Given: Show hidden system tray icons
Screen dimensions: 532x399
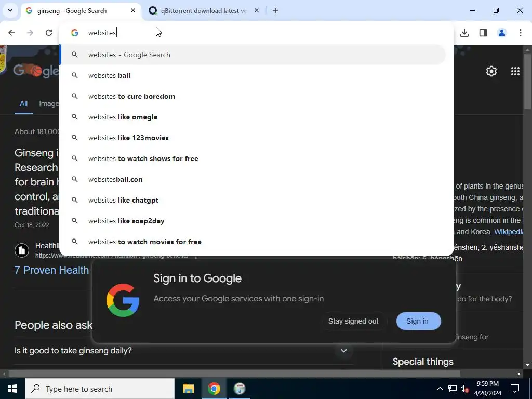Looking at the screenshot, I should [440, 389].
